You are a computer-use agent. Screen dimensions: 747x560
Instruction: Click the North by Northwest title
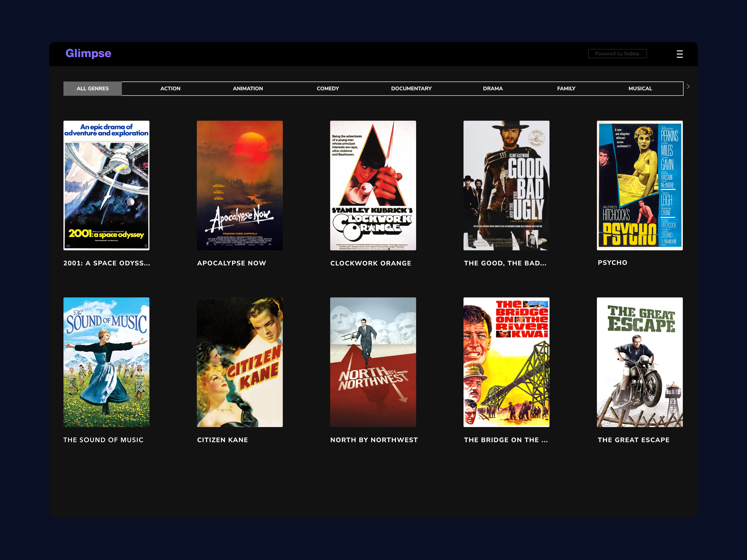coord(374,440)
